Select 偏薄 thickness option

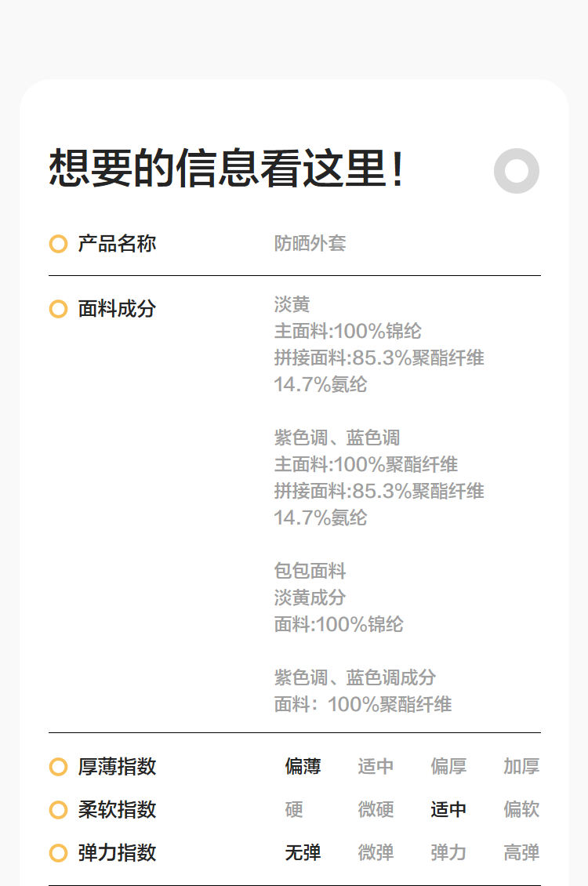303,767
